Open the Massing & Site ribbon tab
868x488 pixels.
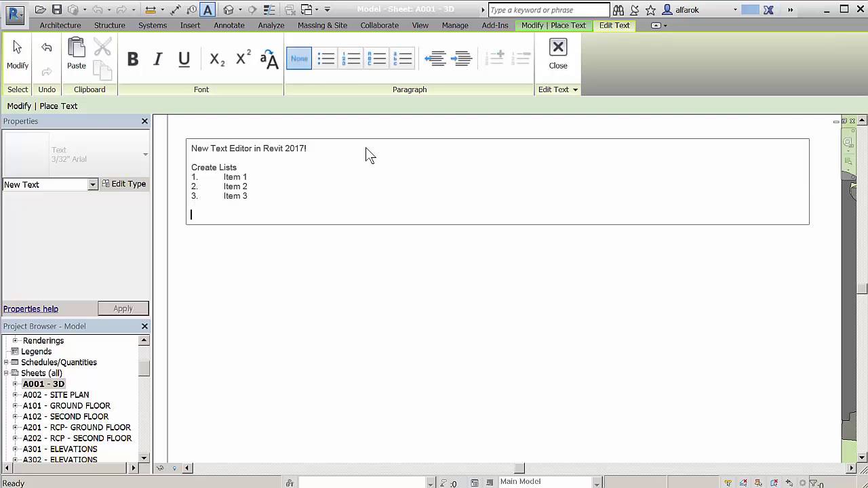(x=322, y=25)
